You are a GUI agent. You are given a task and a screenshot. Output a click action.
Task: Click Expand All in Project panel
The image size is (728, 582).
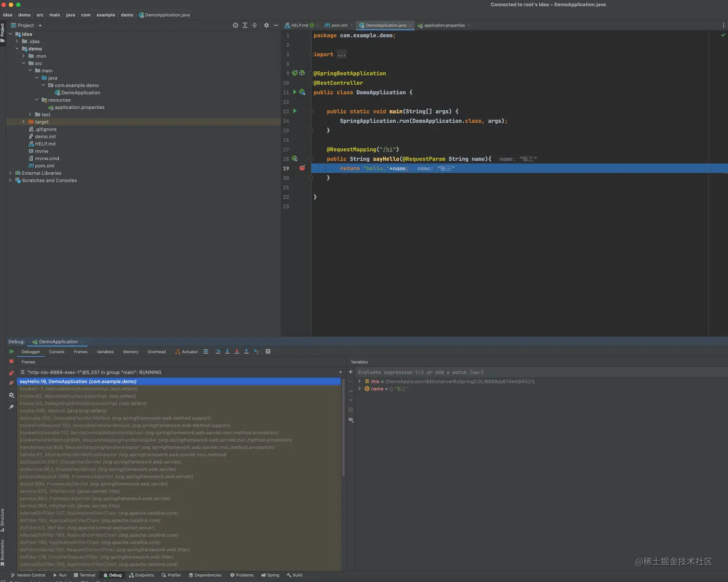click(x=245, y=26)
